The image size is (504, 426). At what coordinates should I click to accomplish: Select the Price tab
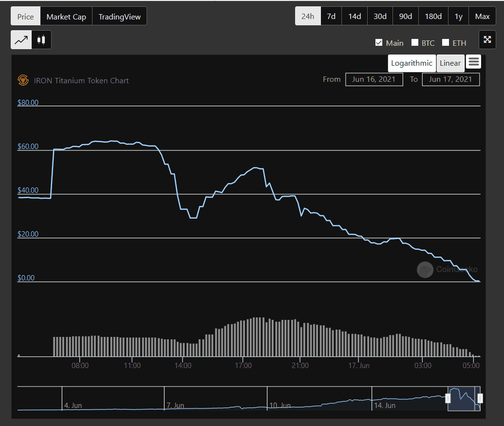click(26, 17)
